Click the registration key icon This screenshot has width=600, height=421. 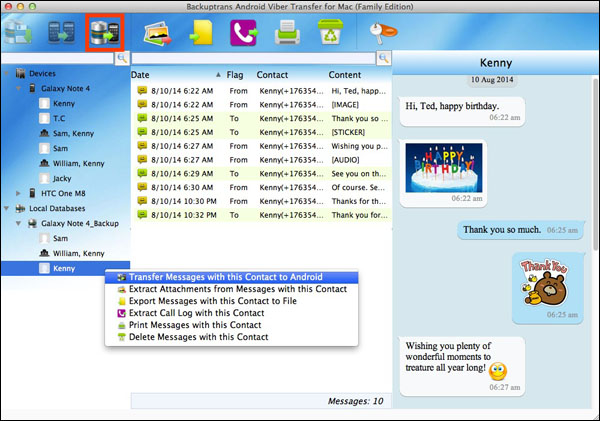pos(383,33)
